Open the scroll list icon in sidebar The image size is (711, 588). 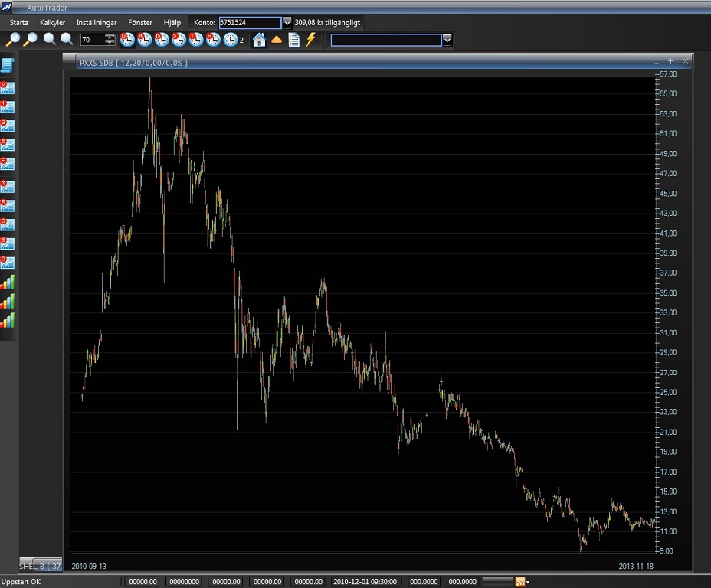coord(8,65)
